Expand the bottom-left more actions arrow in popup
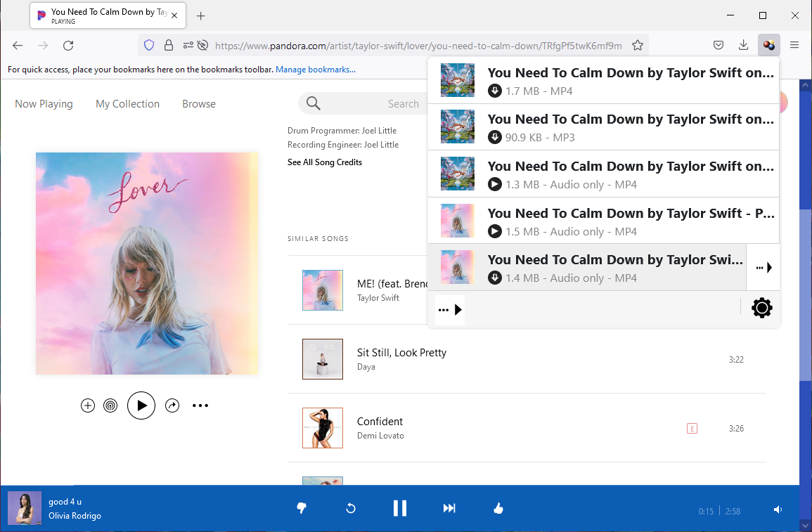This screenshot has height=532, width=812. pyautogui.click(x=450, y=310)
